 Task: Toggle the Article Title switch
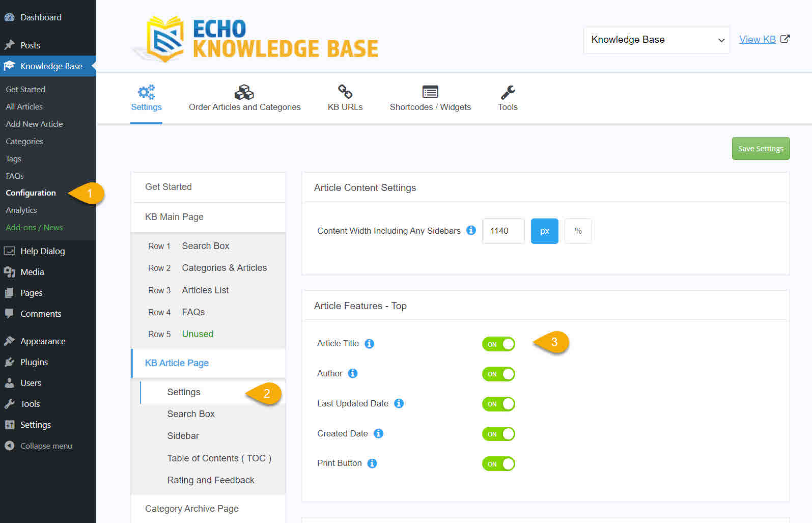(x=498, y=344)
